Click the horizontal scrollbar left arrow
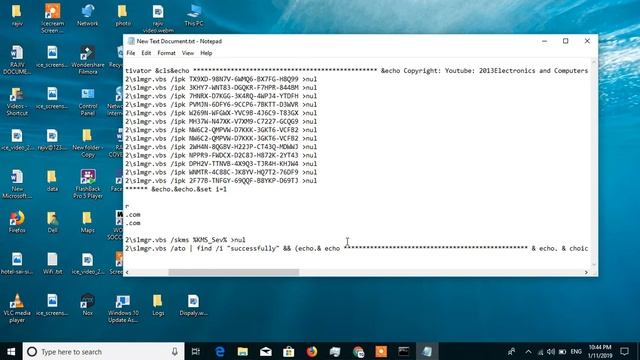The width and height of the screenshot is (640, 360). [x=127, y=272]
